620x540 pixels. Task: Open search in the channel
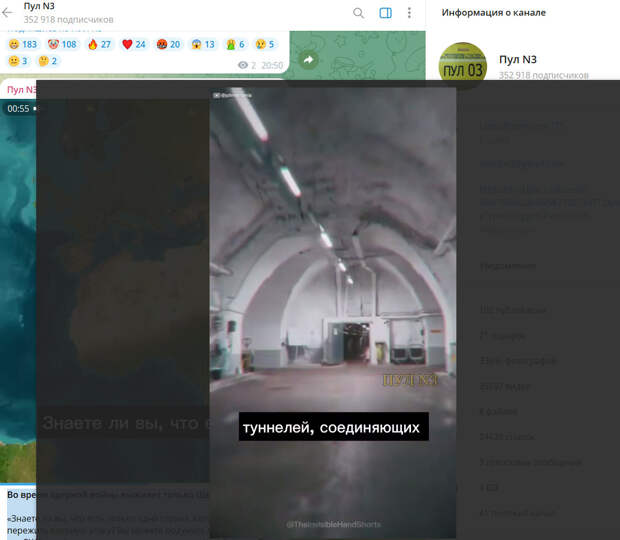(x=358, y=13)
